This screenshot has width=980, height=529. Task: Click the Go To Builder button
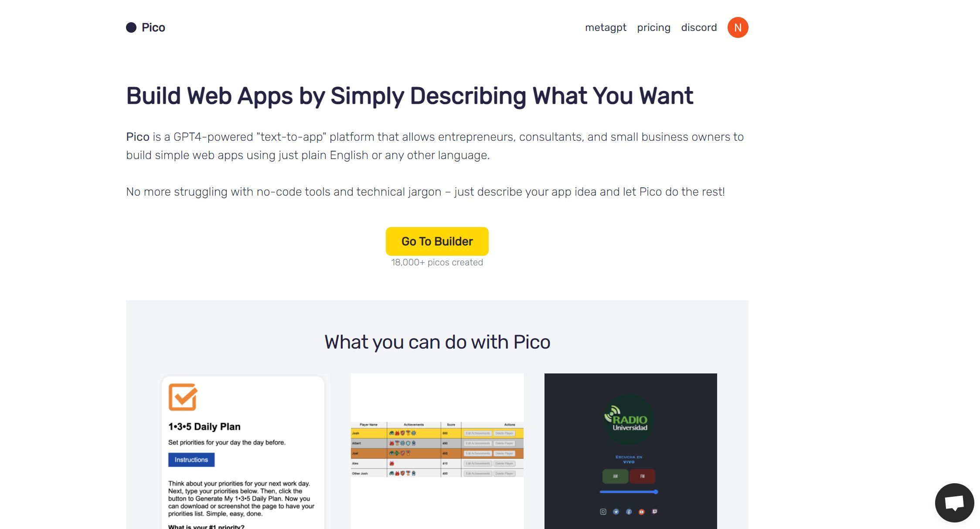[x=437, y=241]
